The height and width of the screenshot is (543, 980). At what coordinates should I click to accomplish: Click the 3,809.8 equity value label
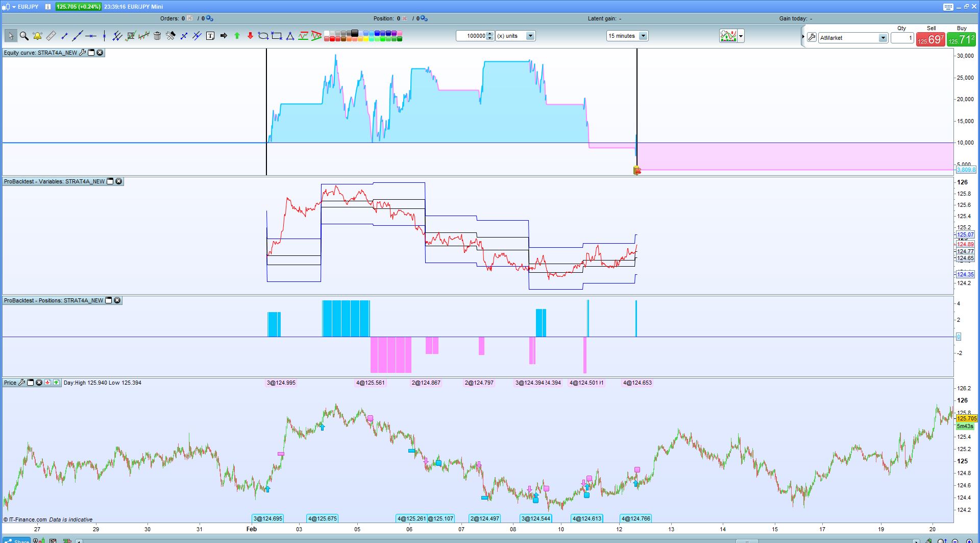[966, 170]
